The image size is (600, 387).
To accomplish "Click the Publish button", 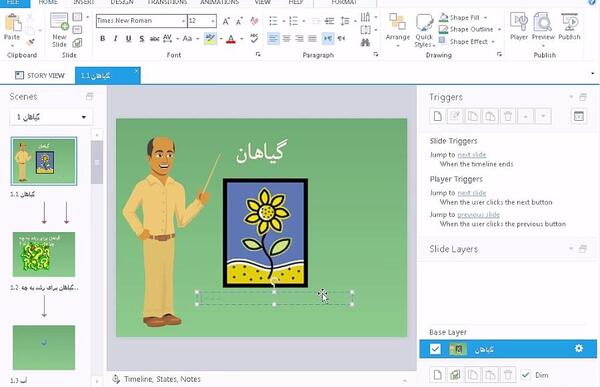I will point(569,27).
